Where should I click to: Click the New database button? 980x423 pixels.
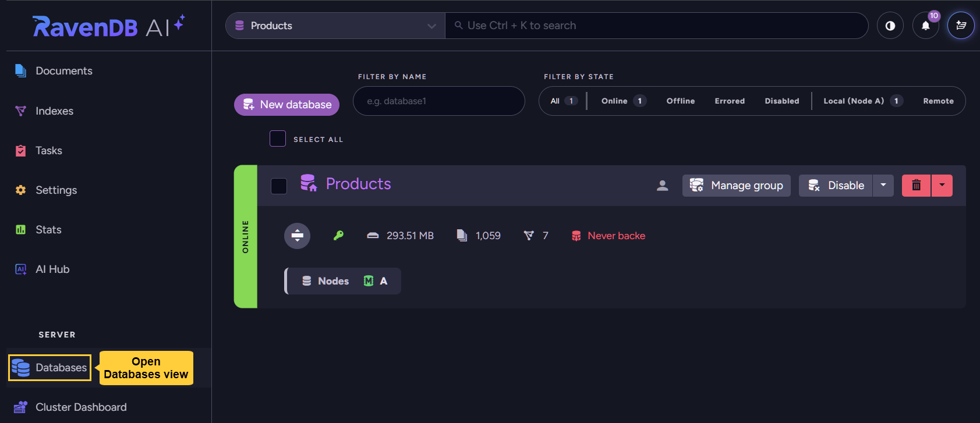[286, 105]
